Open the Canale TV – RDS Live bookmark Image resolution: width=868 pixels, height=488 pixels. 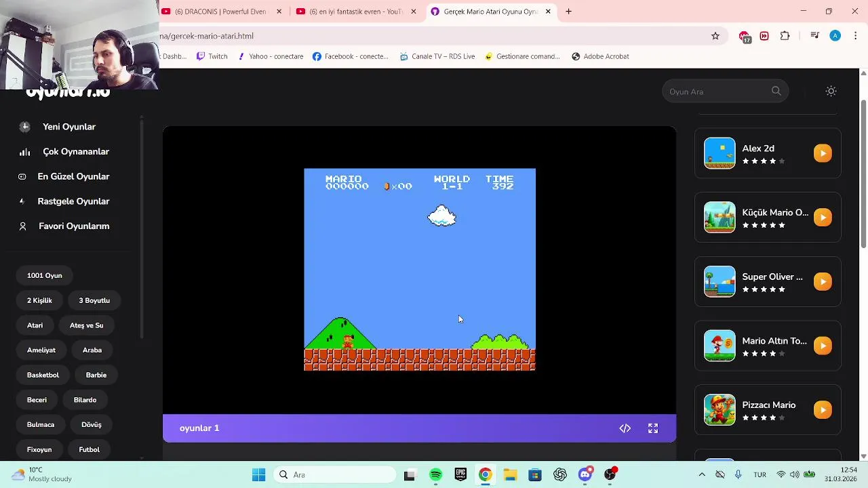(437, 56)
